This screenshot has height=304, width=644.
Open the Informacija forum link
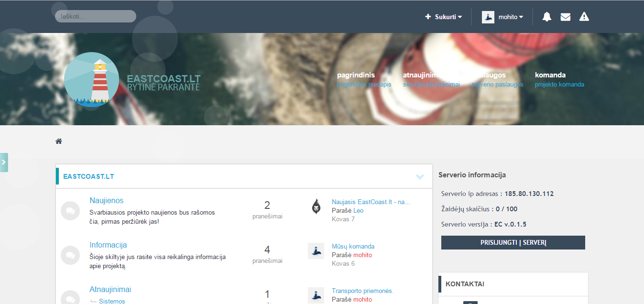tap(108, 245)
